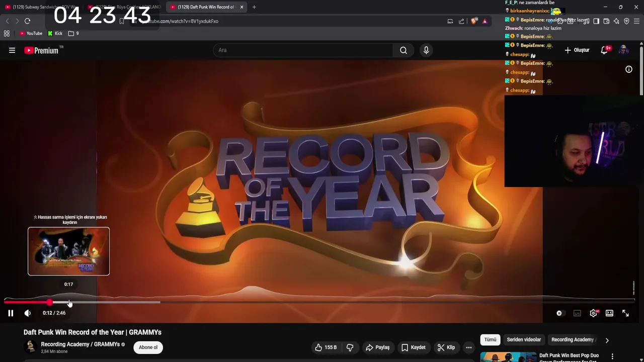Viewport: 644px width, 362px height.
Task: Open the 'Oluştur' create button
Action: (577, 50)
